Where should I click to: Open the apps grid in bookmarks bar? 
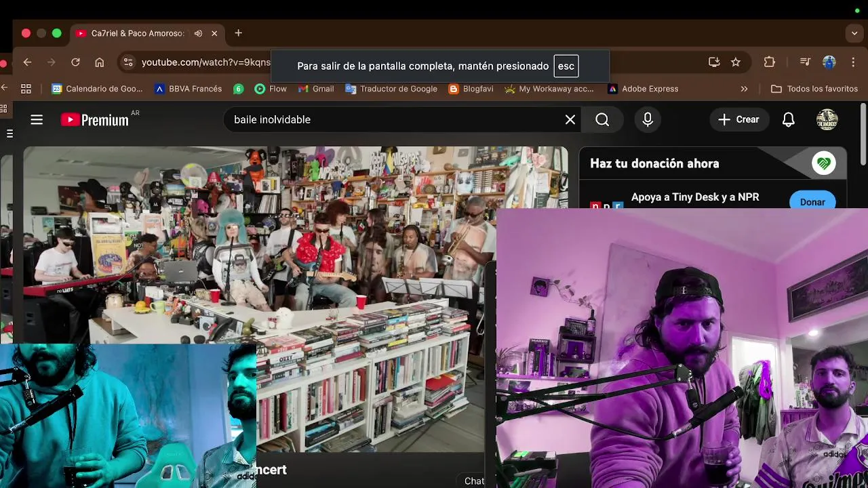pyautogui.click(x=26, y=89)
